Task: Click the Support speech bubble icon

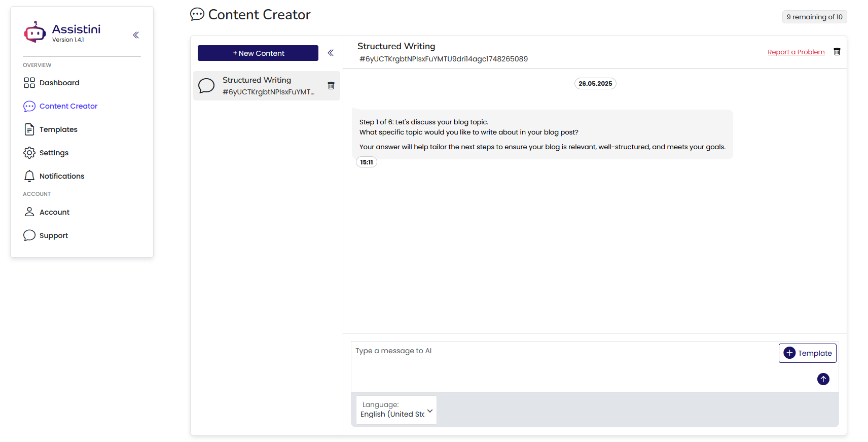Action: (29, 235)
